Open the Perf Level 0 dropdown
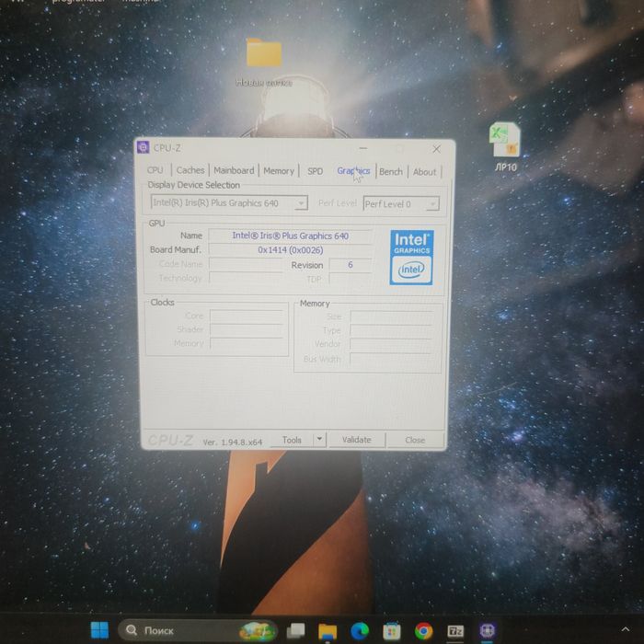This screenshot has height=644, width=644. [401, 203]
